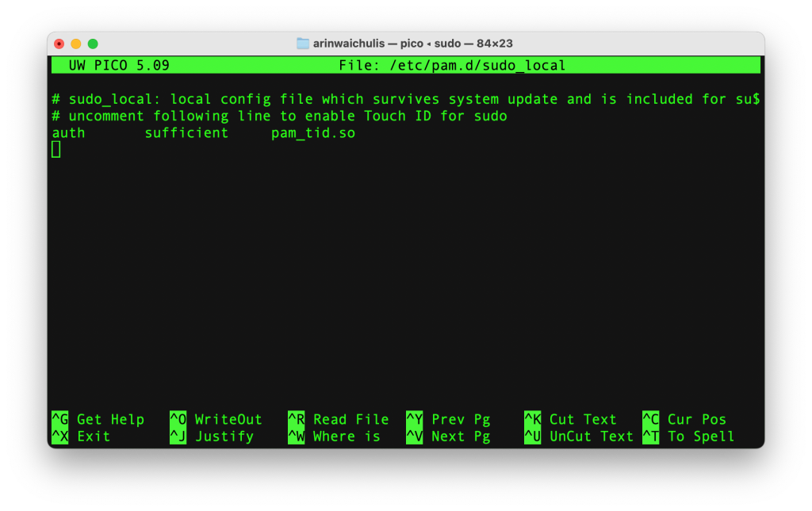Screen dimensions: 812x511
Task: Select the ^K Cut Text shortcut
Action: [573, 419]
